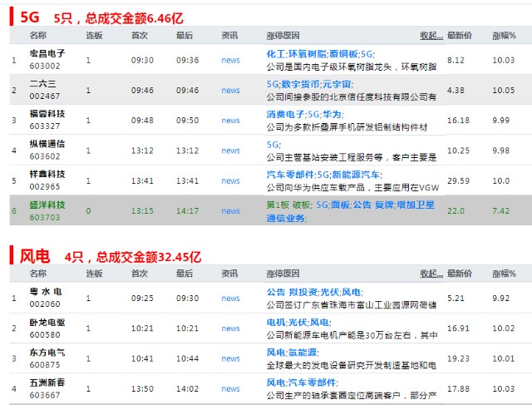The height and width of the screenshot is (405, 532).
Task: Select stock name 卧龙电驱
Action: (x=47, y=322)
